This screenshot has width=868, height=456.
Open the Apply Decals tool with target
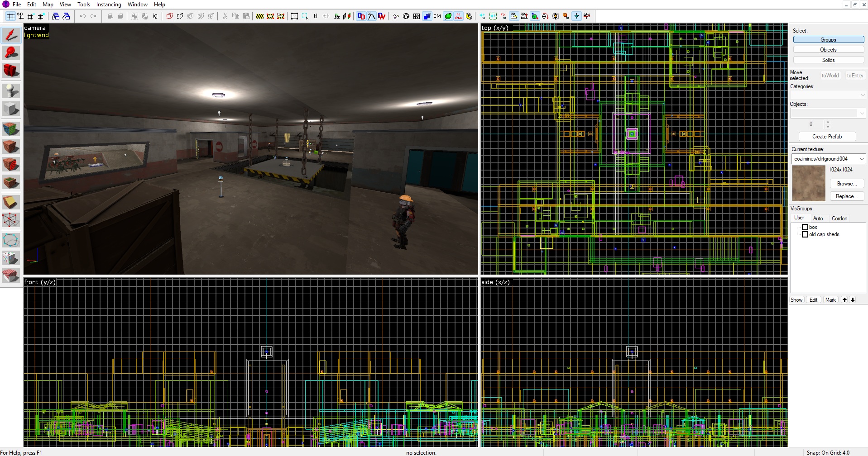pyautogui.click(x=11, y=165)
